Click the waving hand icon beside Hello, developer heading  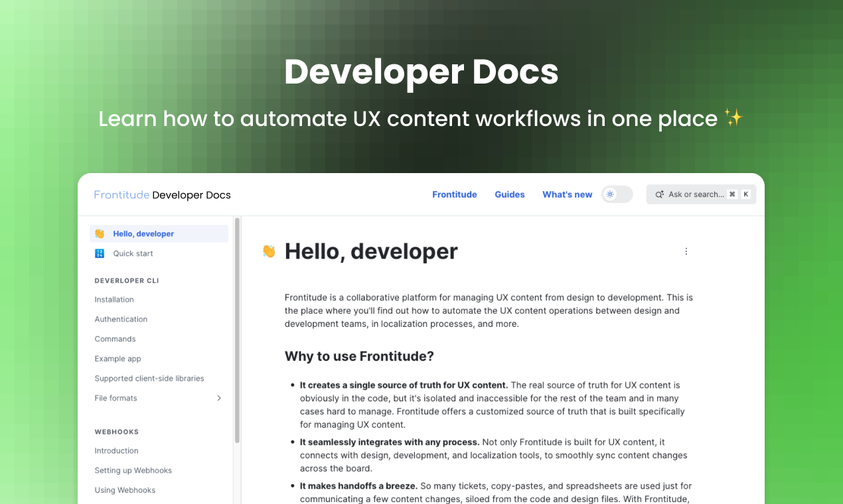click(x=269, y=251)
